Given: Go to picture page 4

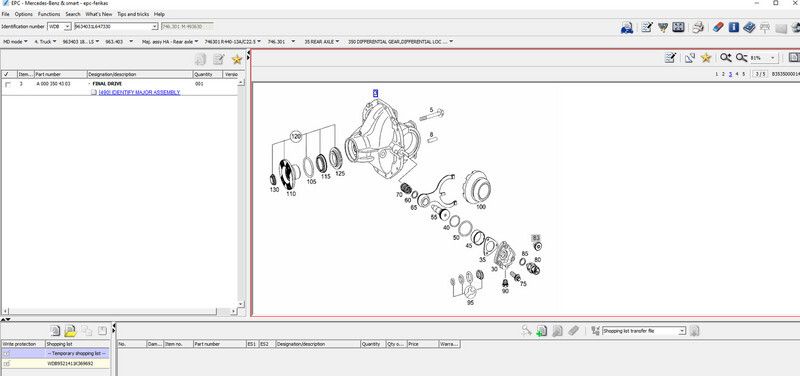Looking at the screenshot, I should click(737, 74).
